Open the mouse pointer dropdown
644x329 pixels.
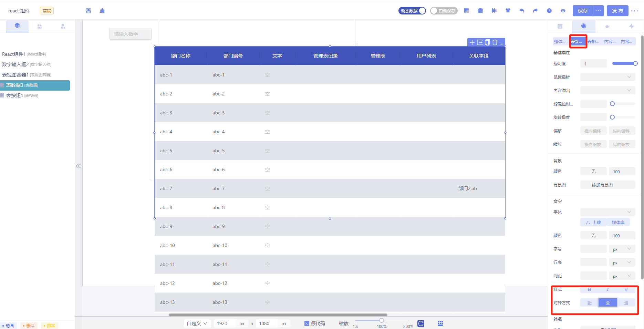(608, 77)
